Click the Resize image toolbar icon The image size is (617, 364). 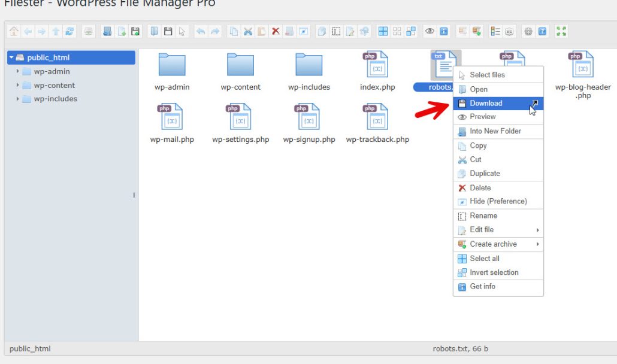pos(364,32)
